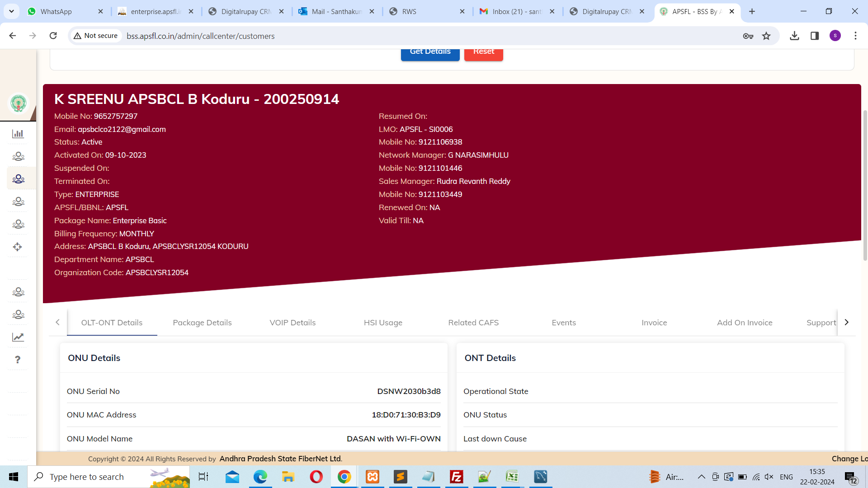Open Task View on the taskbar

203,477
